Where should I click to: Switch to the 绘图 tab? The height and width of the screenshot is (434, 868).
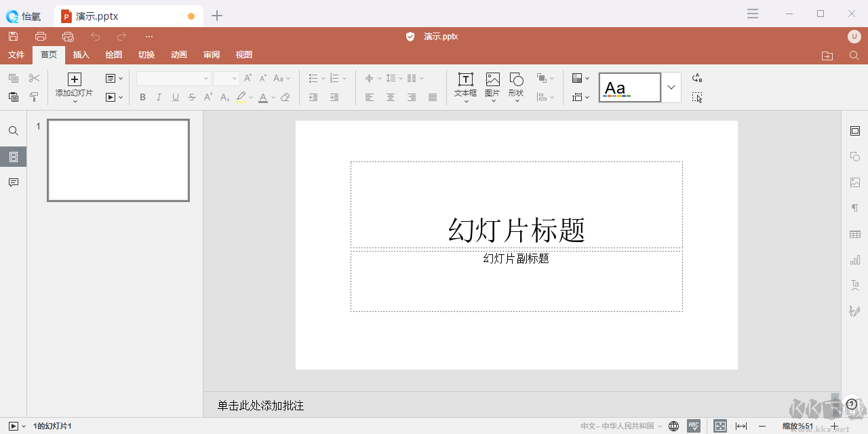point(114,55)
